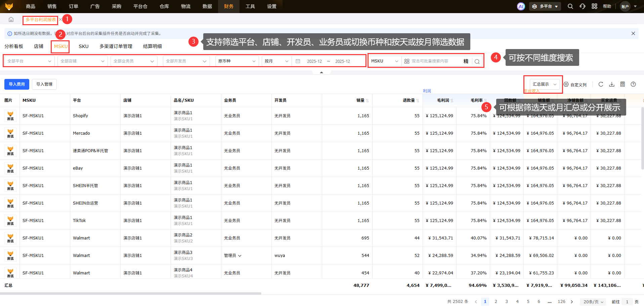Click the global search magnifier in top bar
The width and height of the screenshot is (644, 308).
tap(570, 6)
